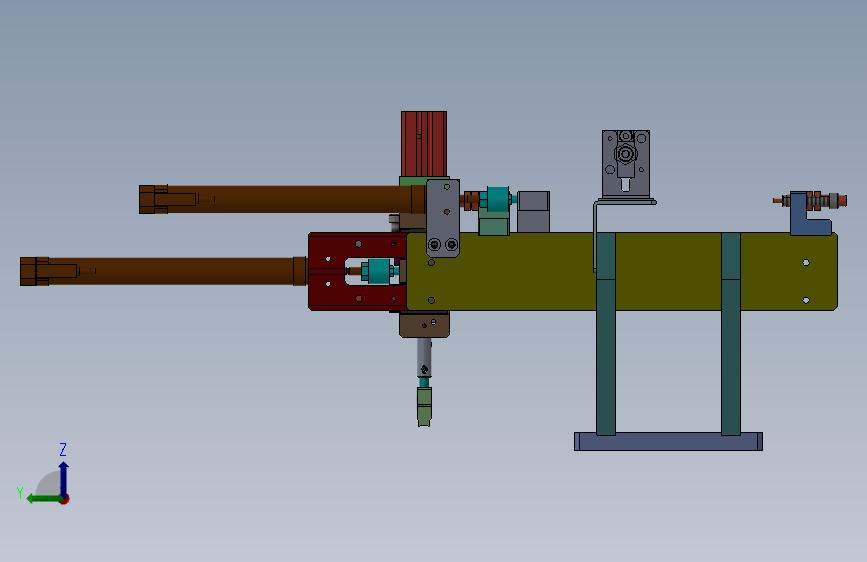Select the gray sensor mounting plate with holes
This screenshot has height=562, width=867.
point(625,163)
